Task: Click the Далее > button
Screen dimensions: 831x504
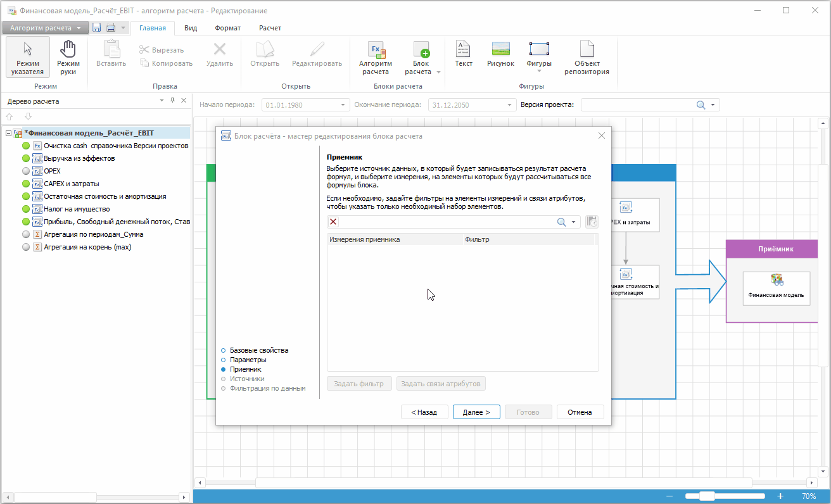Action: click(476, 412)
